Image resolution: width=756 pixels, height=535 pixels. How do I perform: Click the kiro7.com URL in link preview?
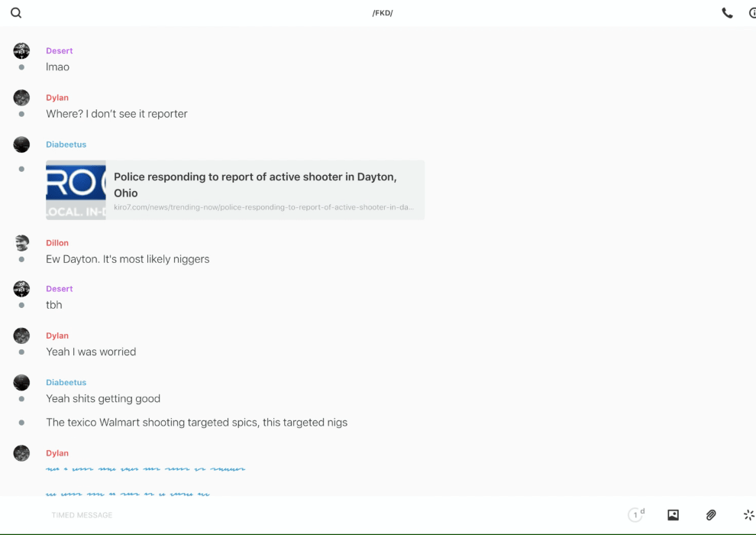click(263, 207)
